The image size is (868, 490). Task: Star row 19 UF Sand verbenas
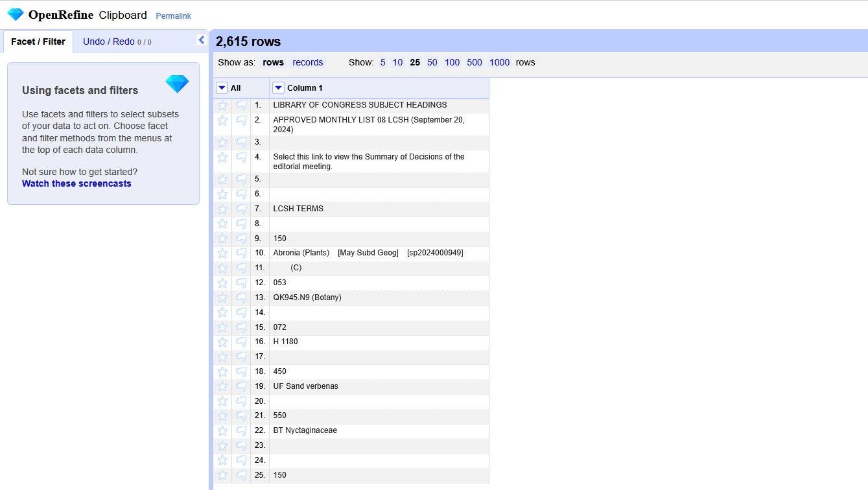[x=222, y=386]
